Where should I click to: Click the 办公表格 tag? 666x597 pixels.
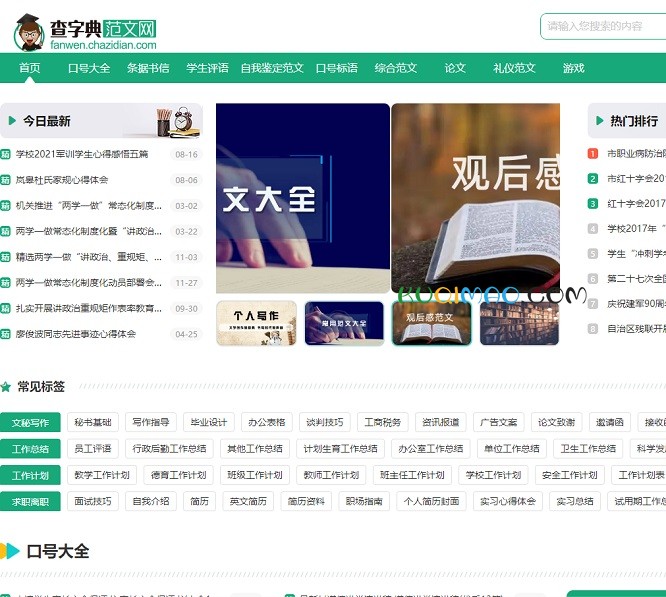(267, 422)
